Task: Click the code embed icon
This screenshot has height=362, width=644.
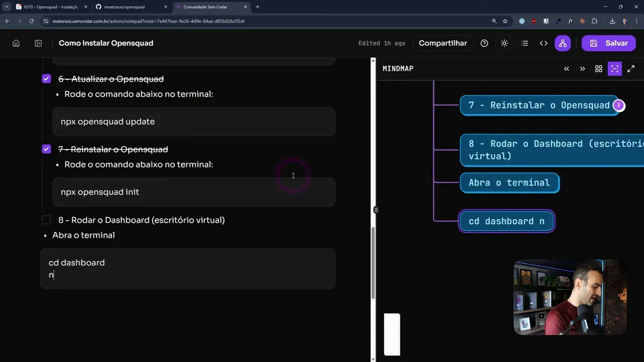Action: click(x=543, y=43)
